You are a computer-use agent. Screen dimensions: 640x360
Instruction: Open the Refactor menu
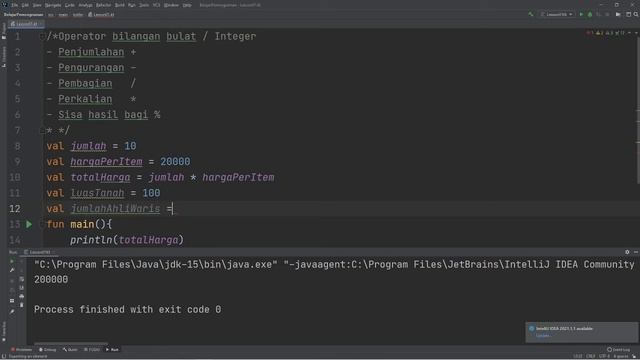pos(104,5)
